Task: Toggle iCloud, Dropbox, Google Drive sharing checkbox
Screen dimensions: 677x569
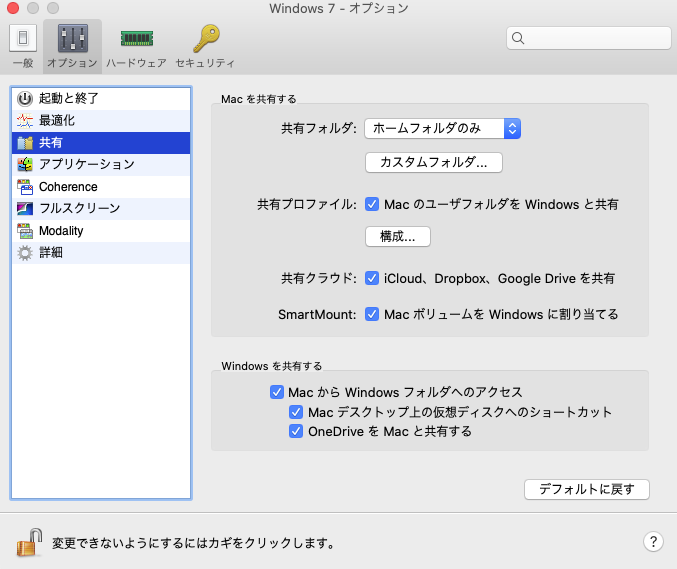Action: (372, 278)
